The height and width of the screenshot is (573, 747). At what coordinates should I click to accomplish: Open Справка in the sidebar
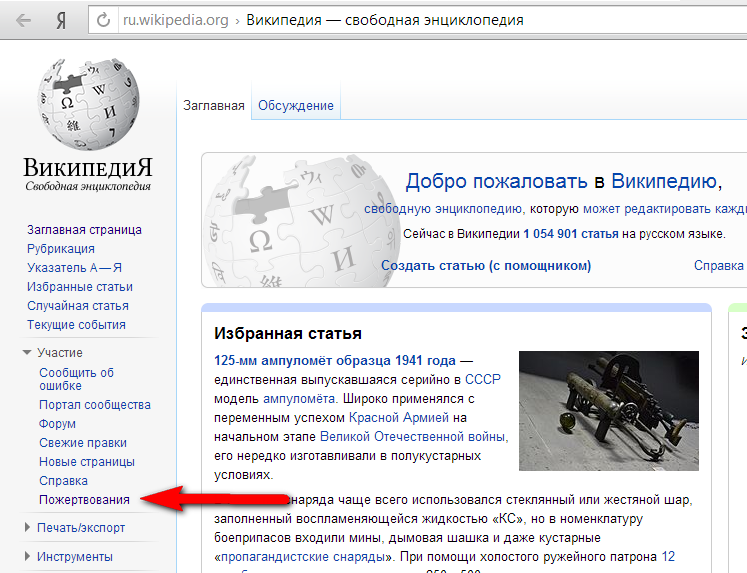point(63,481)
